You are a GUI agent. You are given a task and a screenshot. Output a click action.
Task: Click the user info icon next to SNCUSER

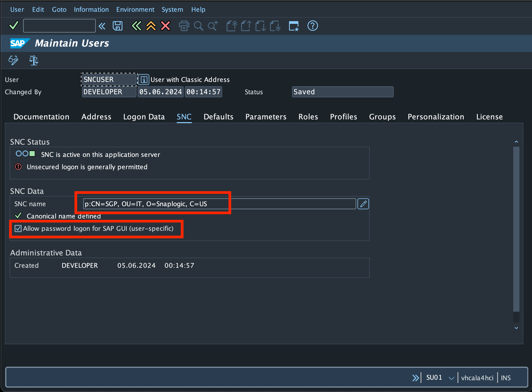tap(144, 80)
